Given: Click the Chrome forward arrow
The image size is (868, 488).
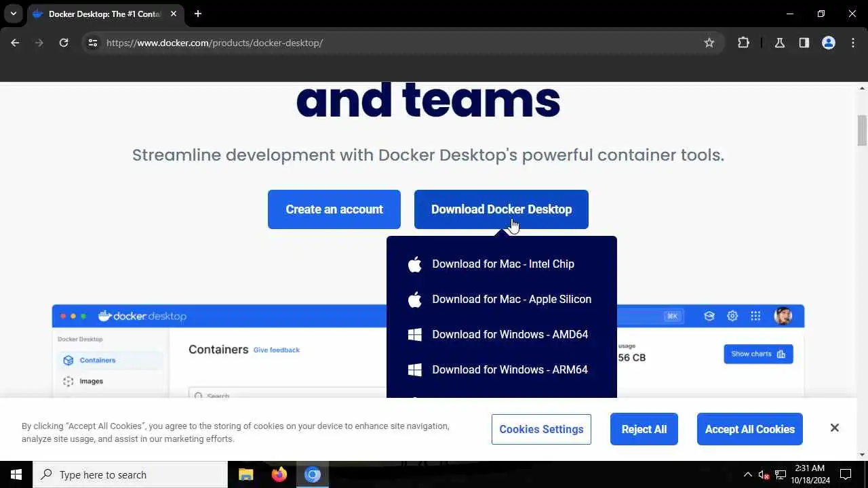Looking at the screenshot, I should [x=39, y=43].
